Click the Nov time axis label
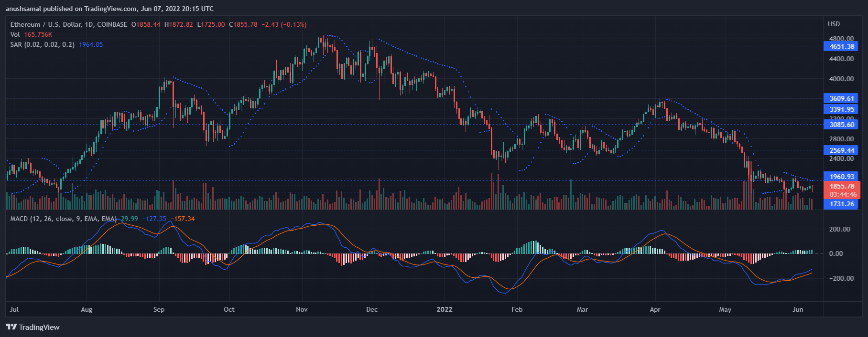Viewport: 868px width, 337px height. pyautogui.click(x=302, y=309)
